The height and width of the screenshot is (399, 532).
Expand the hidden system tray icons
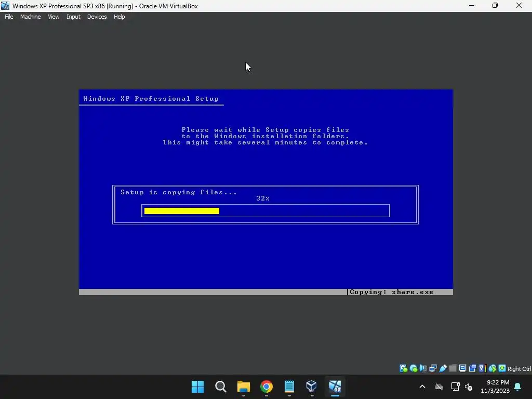[x=422, y=387]
